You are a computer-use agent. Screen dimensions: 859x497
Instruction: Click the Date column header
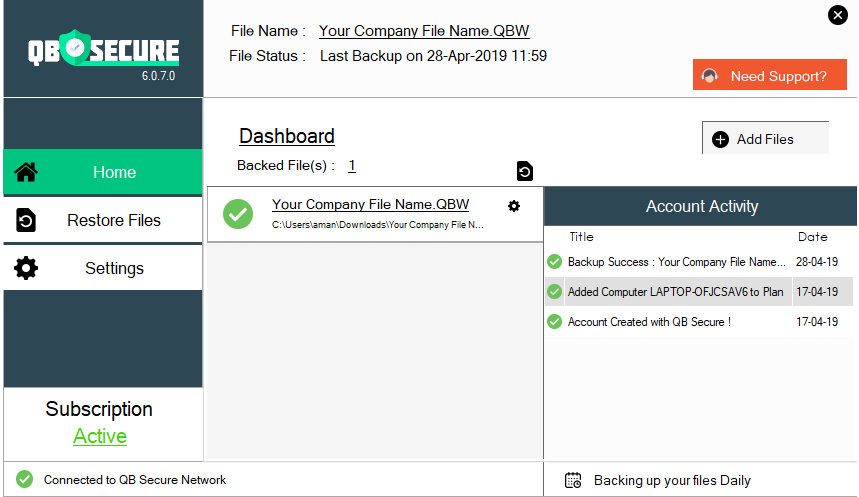[x=812, y=237]
